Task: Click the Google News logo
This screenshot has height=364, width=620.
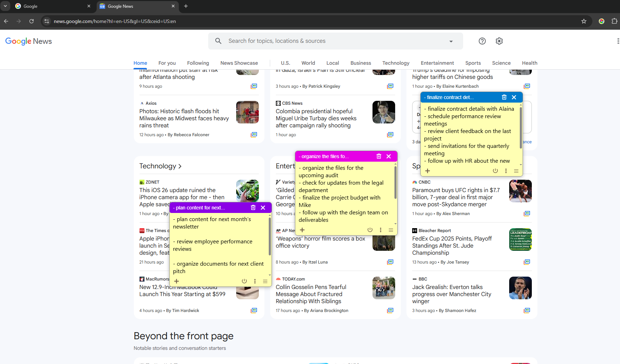Action: point(29,41)
